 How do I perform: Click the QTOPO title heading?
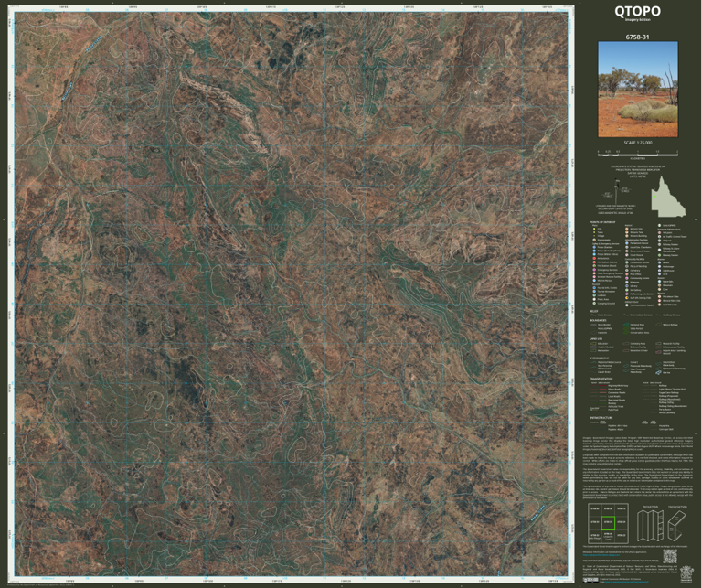(637, 11)
